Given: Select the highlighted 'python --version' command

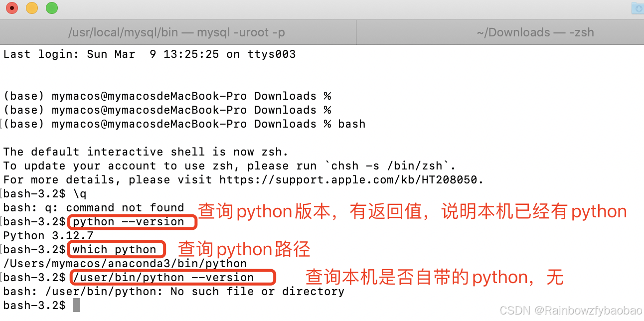Looking at the screenshot, I should point(131,222).
